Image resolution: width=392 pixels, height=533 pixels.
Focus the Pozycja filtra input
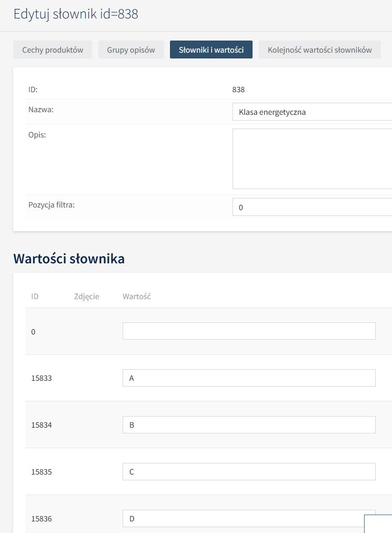click(312, 207)
